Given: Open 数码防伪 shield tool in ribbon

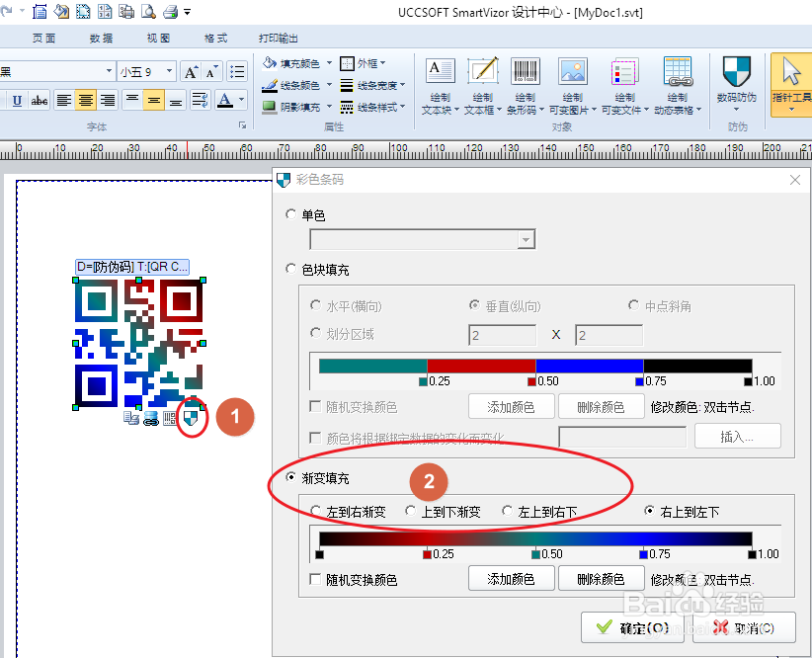Looking at the screenshot, I should click(x=736, y=85).
